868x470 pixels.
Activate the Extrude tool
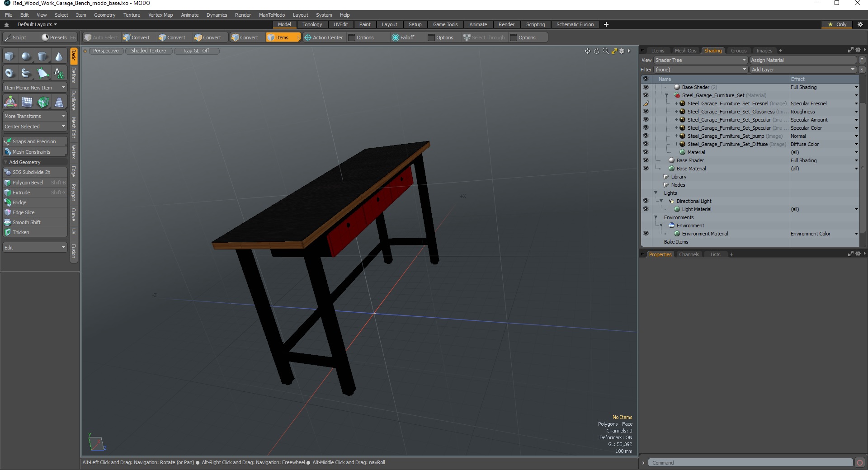pyautogui.click(x=35, y=193)
